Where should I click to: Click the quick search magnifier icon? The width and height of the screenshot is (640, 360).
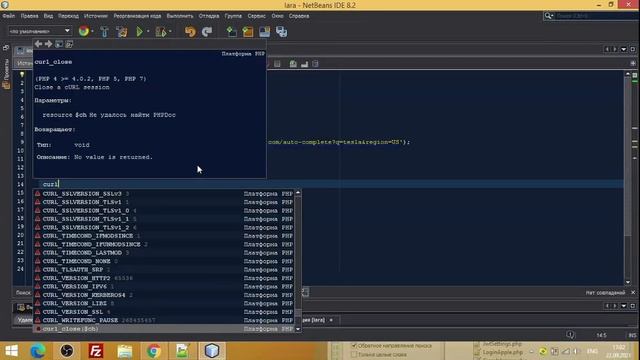[x=548, y=16]
